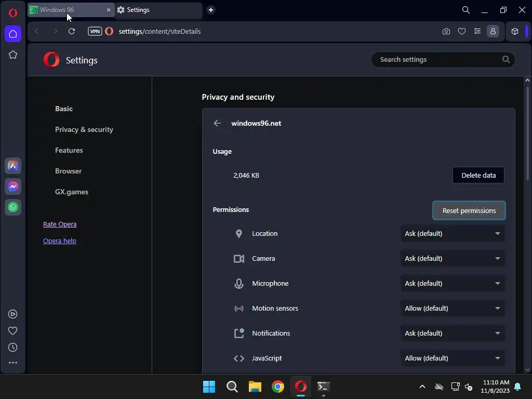Go back from windows96.net site details

pos(217,123)
